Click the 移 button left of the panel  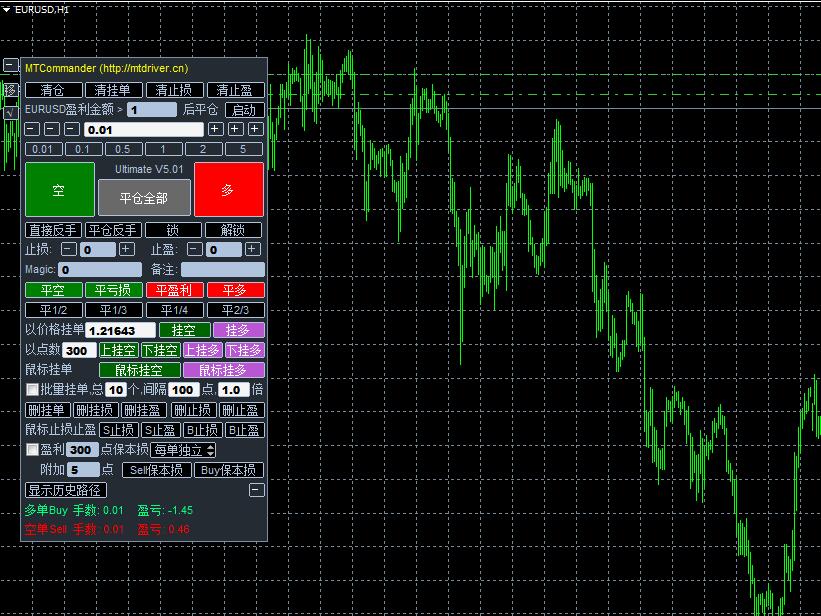10,90
